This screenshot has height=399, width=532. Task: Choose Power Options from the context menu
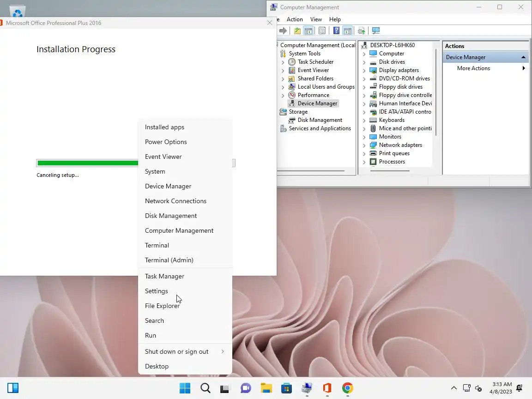coord(185,142)
